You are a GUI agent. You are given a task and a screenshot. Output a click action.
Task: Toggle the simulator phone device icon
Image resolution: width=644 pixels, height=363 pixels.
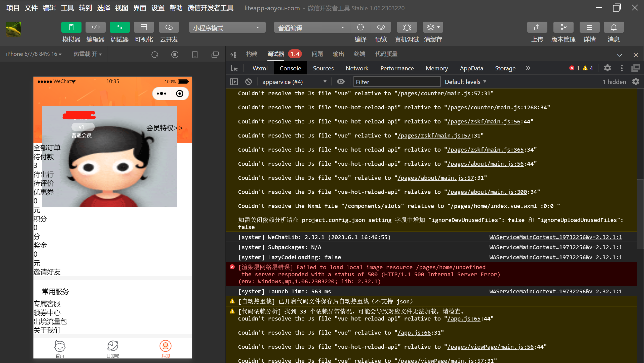click(x=195, y=54)
